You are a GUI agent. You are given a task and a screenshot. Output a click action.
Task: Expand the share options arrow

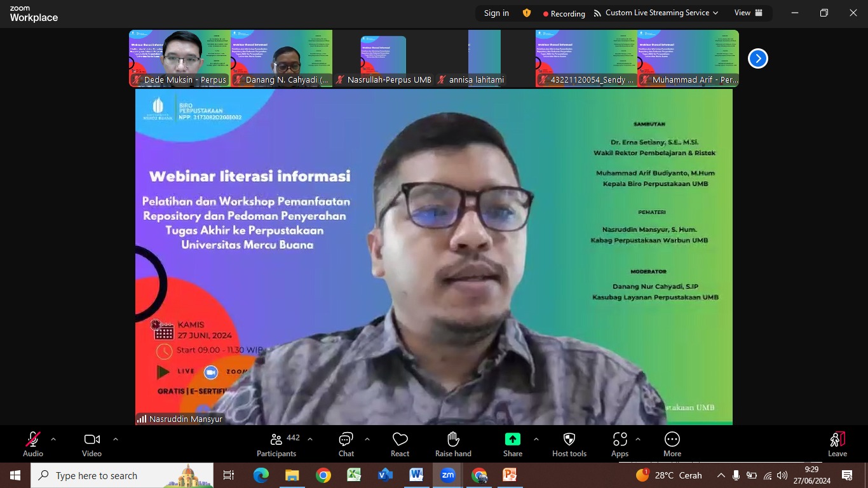point(536,439)
